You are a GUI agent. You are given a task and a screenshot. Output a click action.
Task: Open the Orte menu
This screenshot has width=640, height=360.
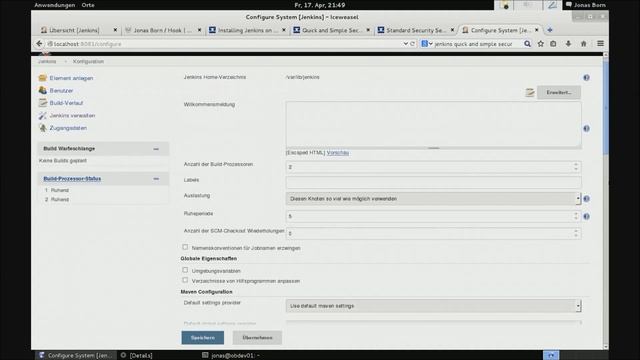[x=88, y=5]
